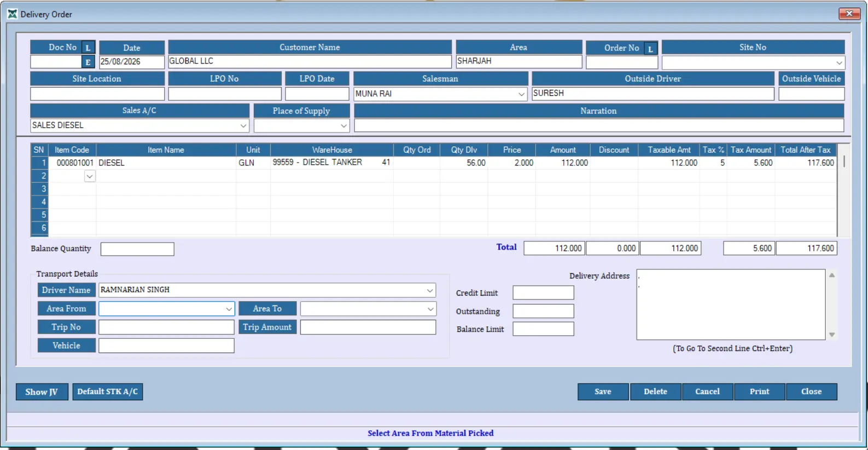The image size is (868, 450).
Task: Click the Cancel button
Action: point(707,391)
